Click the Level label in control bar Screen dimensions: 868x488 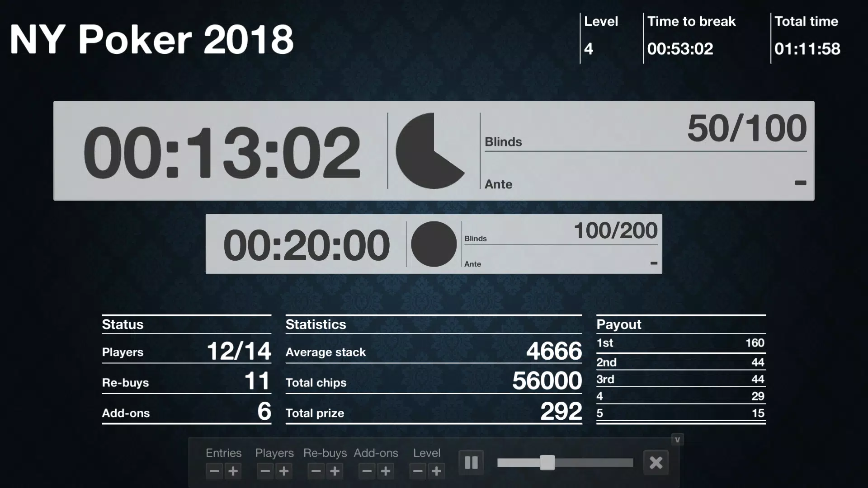coord(427,453)
